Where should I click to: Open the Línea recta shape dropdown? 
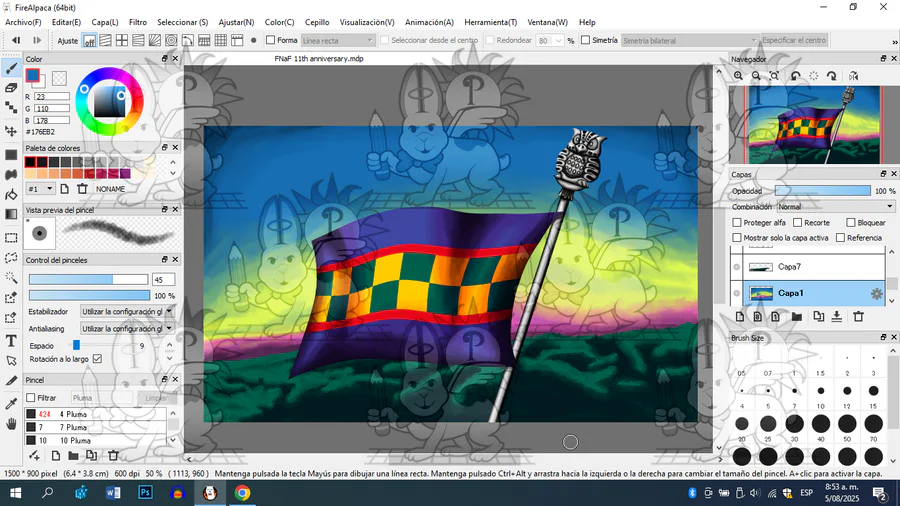(x=338, y=41)
